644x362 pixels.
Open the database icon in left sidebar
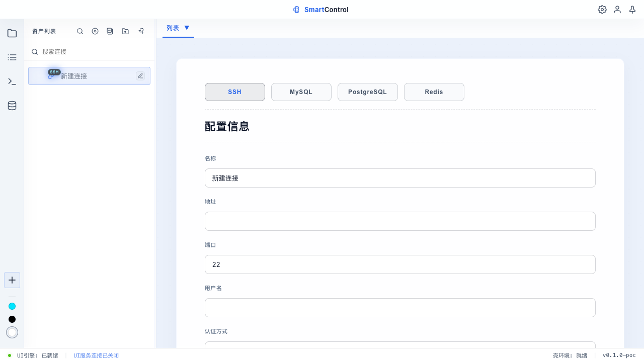(12, 106)
